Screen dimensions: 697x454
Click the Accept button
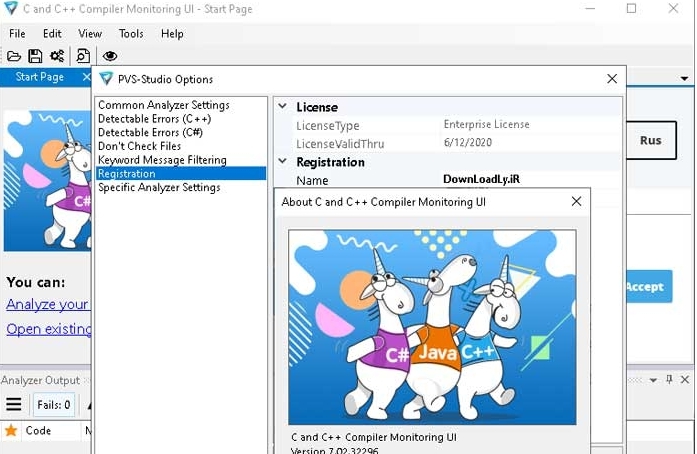coord(649,287)
